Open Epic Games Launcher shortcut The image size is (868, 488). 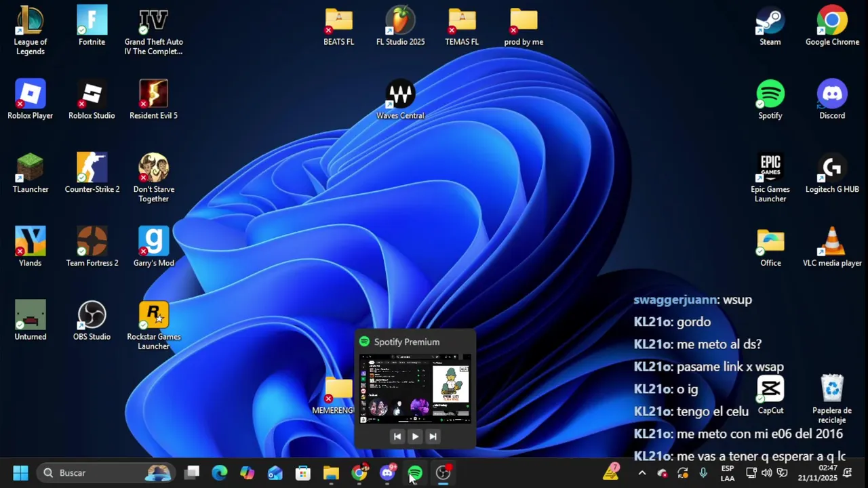tap(770, 178)
